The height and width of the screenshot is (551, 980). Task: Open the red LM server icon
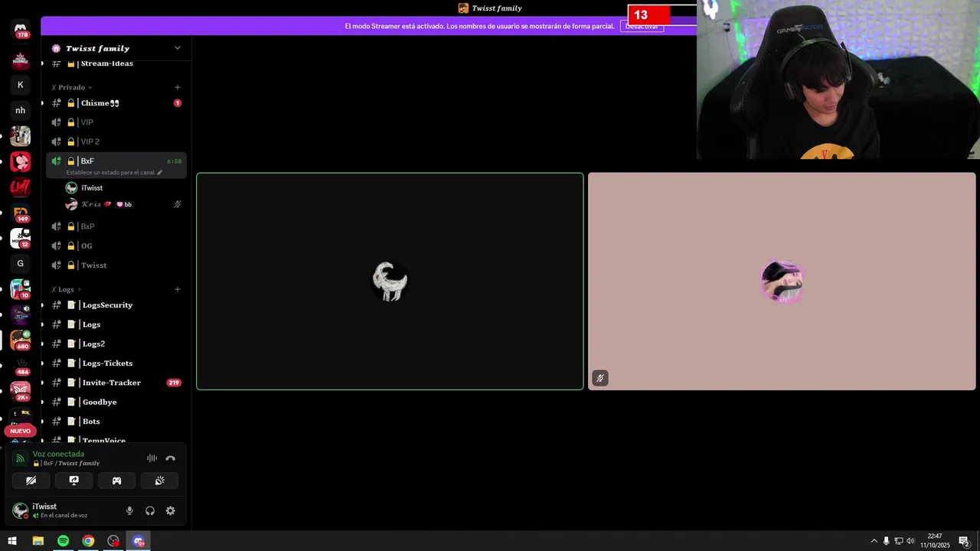coord(21,187)
